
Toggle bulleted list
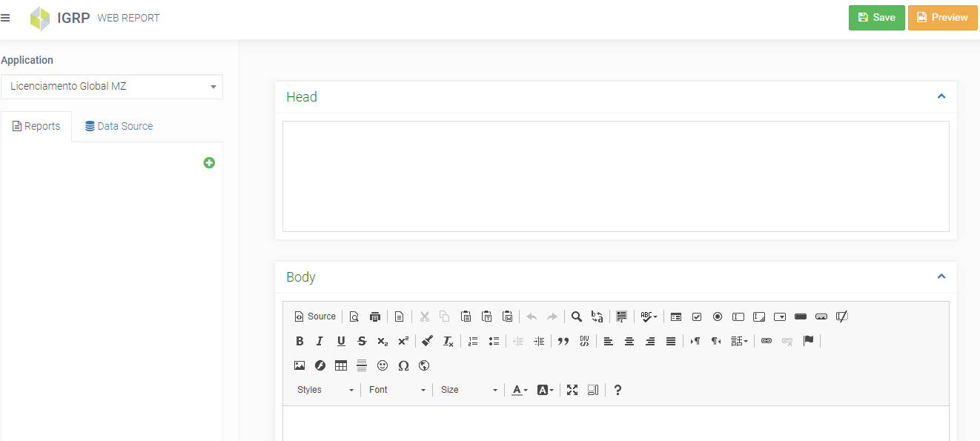(x=494, y=341)
